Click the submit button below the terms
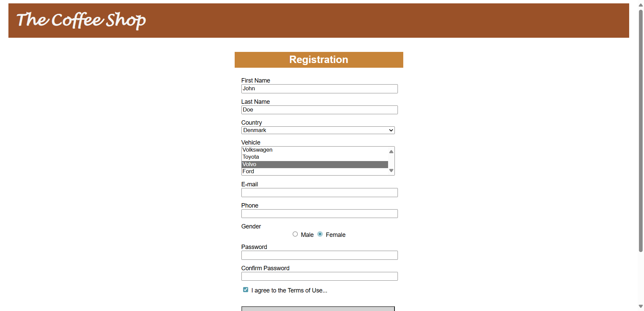644x311 pixels. 318,309
